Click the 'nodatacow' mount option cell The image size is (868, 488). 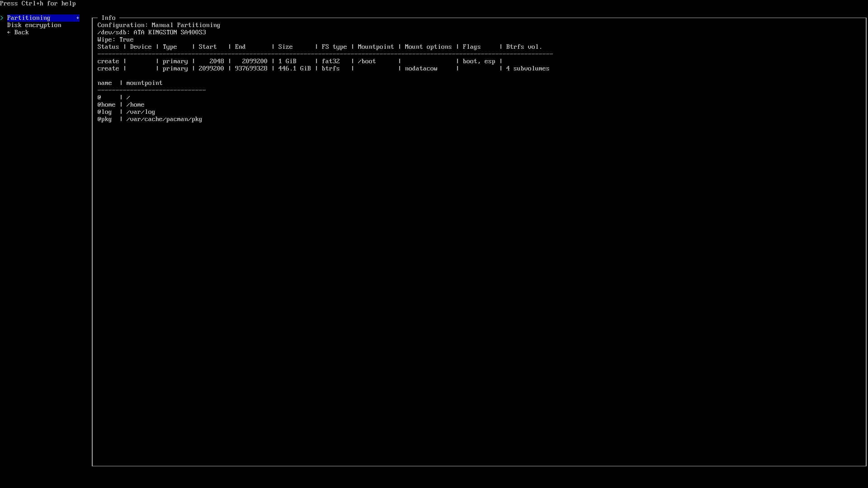[421, 69]
